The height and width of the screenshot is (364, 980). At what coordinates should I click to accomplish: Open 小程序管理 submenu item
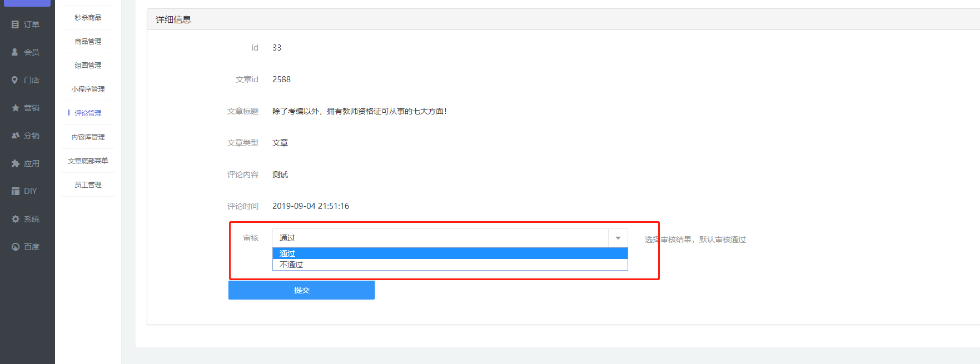click(x=88, y=89)
